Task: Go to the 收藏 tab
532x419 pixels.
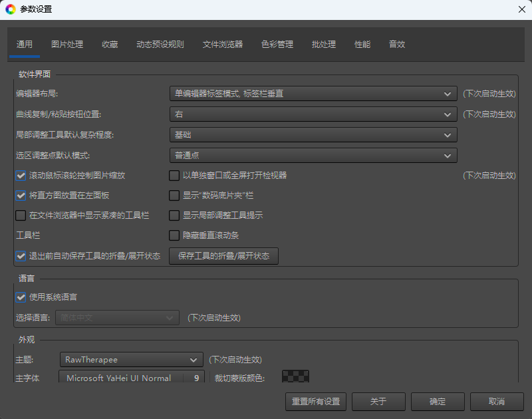Action: click(x=110, y=45)
